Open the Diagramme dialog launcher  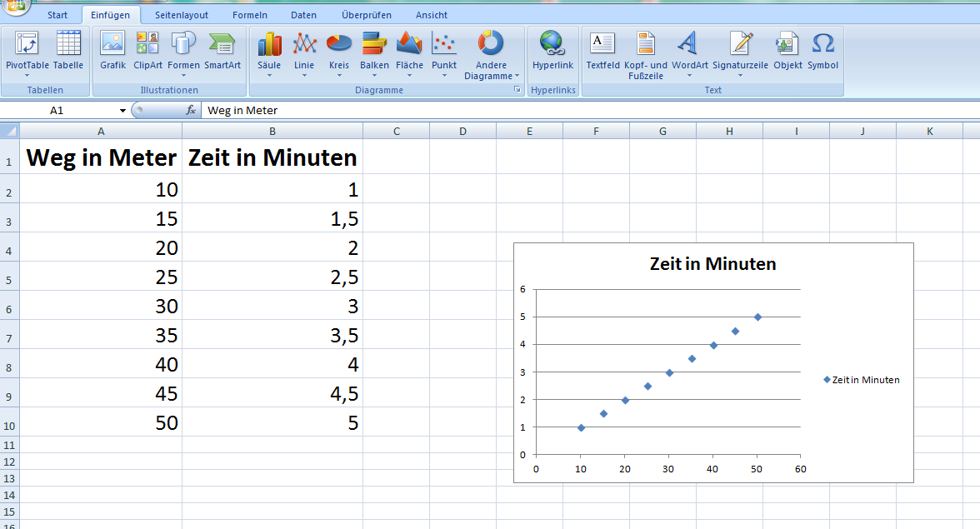click(517, 88)
